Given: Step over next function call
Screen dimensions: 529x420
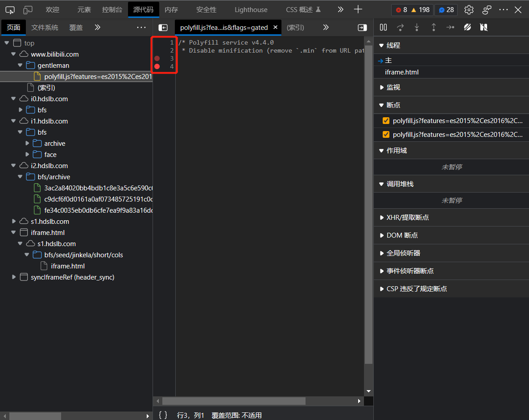Looking at the screenshot, I should 400,27.
